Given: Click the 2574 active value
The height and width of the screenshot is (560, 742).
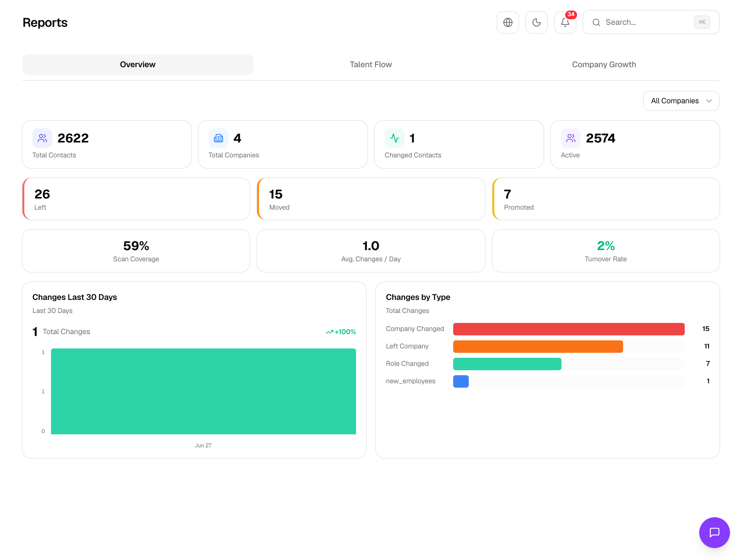Looking at the screenshot, I should click(x=600, y=138).
